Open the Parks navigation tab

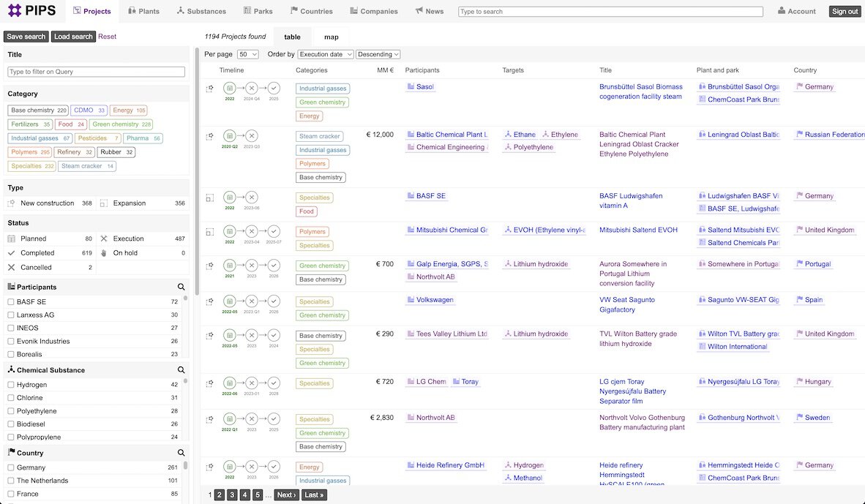pos(258,11)
